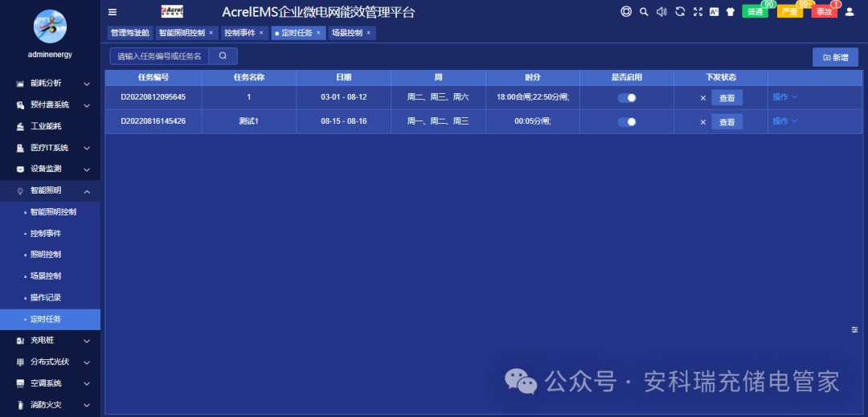Click the 空调系统 sidebar icon
Viewport: 868px width, 417px height.
[20, 383]
